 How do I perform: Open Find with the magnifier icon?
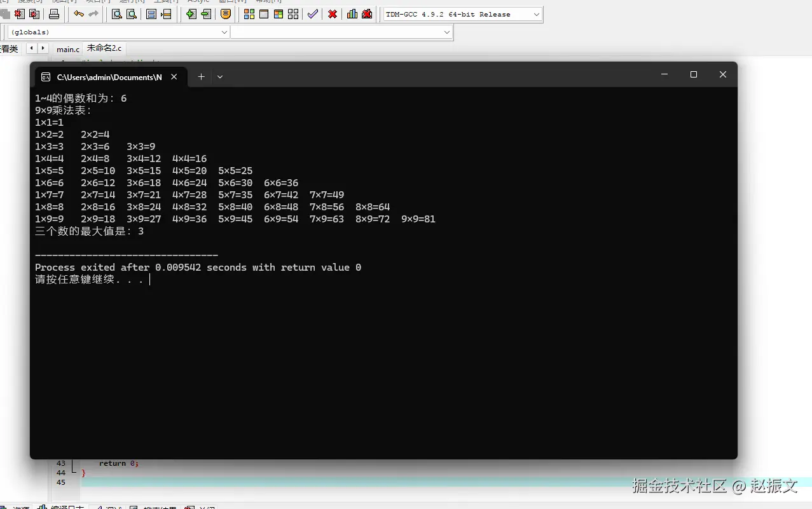tap(117, 14)
